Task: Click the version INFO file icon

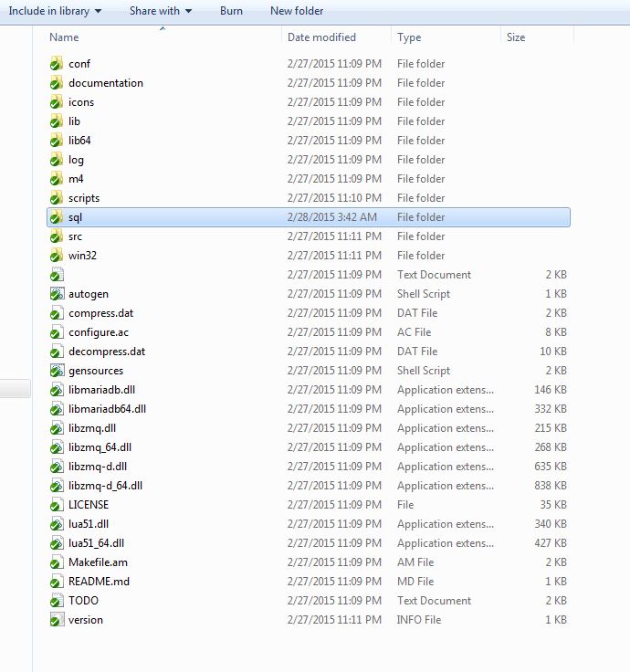Action: point(56,620)
